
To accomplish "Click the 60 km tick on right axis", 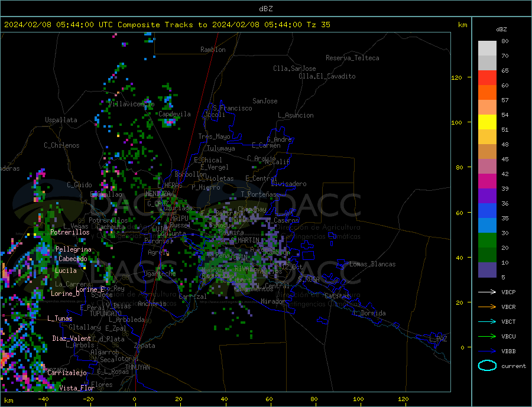I will coord(459,213).
